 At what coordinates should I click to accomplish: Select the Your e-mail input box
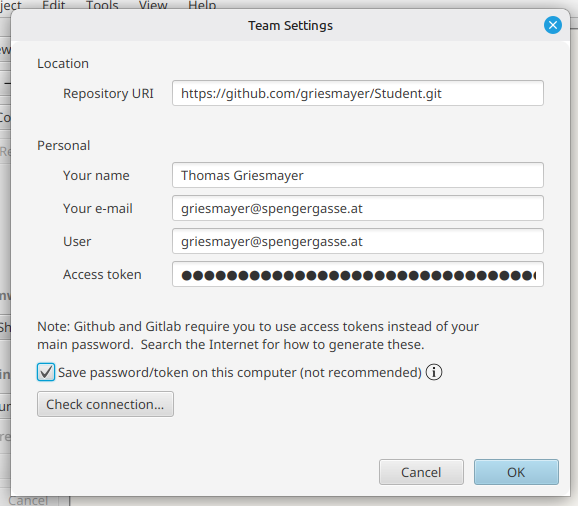(x=358, y=208)
